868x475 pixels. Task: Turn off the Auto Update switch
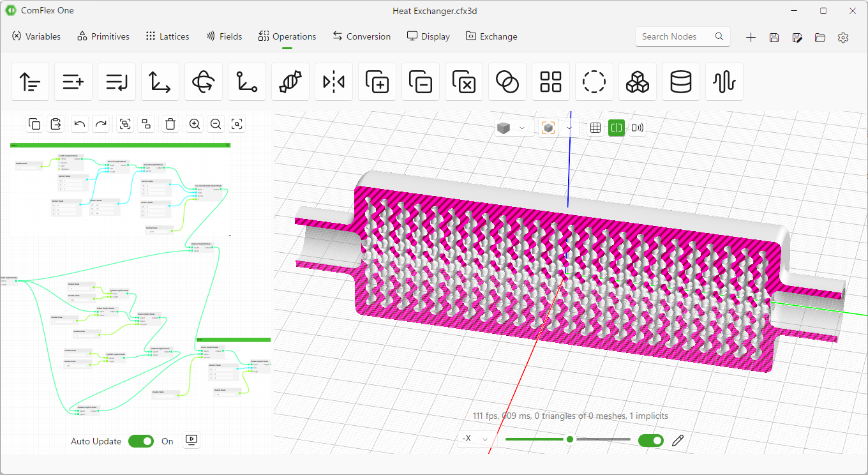point(141,441)
